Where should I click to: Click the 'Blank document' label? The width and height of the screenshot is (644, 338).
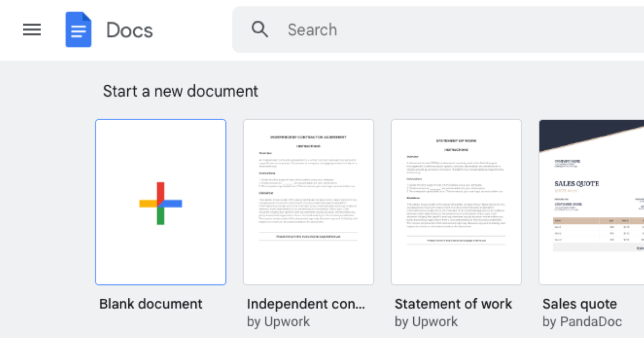click(x=151, y=304)
